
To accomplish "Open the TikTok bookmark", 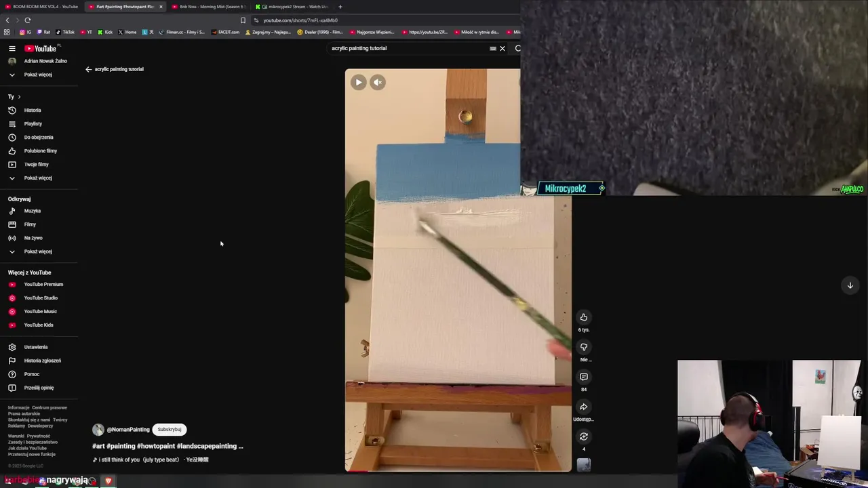I will coord(65,32).
